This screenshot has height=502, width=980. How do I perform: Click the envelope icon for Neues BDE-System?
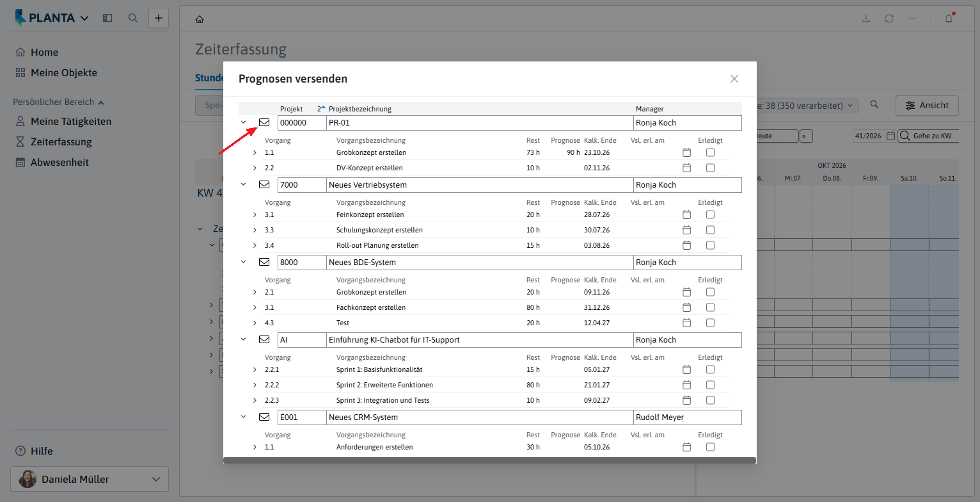point(264,262)
